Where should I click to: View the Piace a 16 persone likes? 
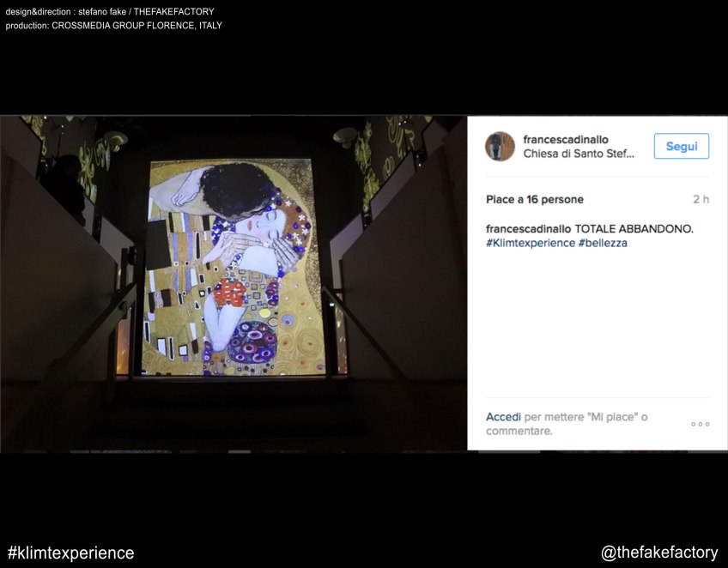coord(534,199)
